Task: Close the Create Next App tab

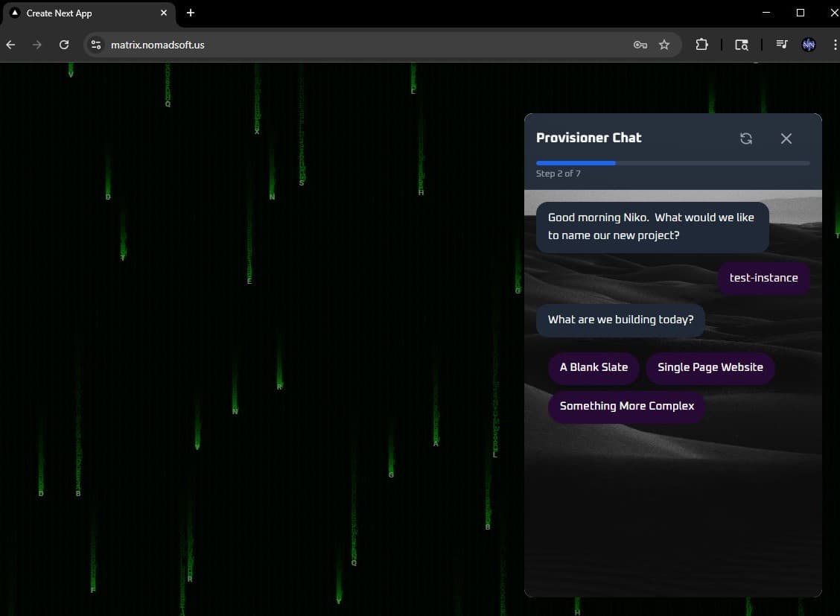Action: coord(164,13)
